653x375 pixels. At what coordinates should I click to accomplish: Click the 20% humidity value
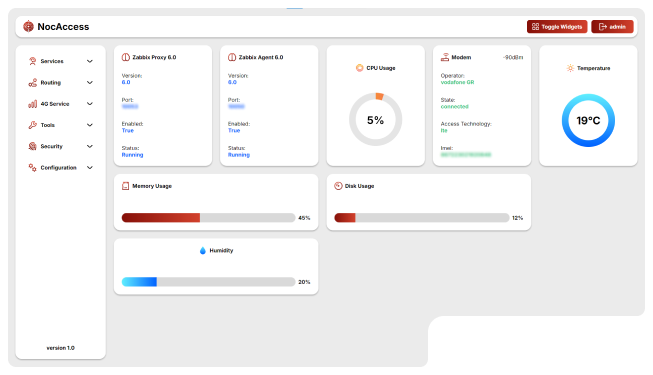(x=304, y=282)
